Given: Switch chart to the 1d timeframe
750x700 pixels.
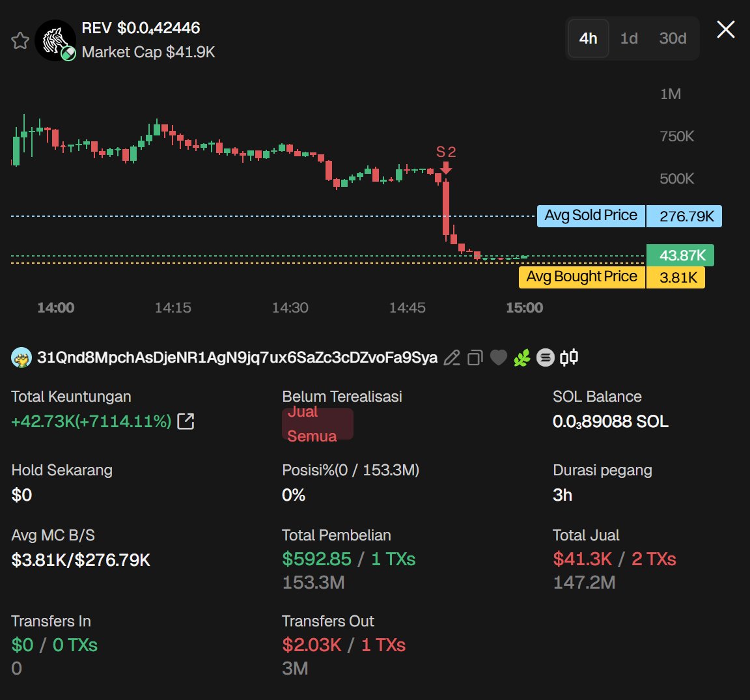Looking at the screenshot, I should tap(629, 38).
